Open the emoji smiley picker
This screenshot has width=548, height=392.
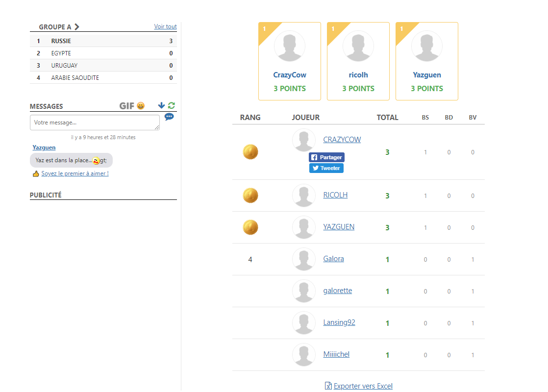coord(141,106)
